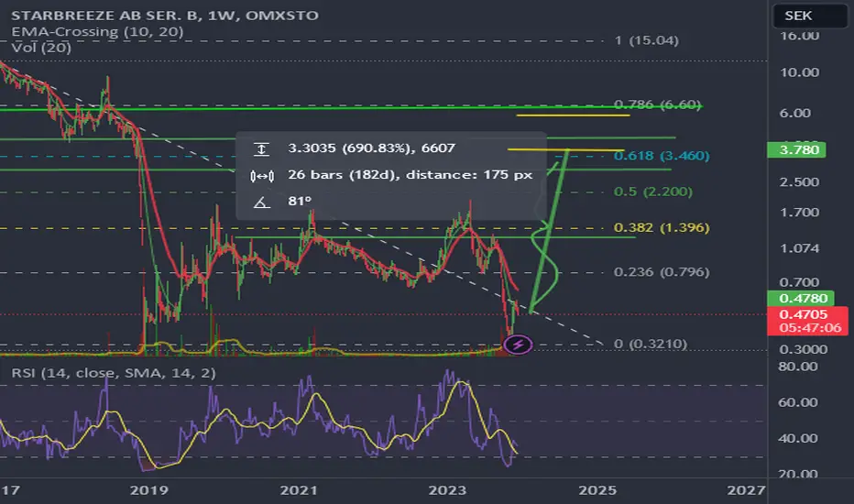Click the 2021 label on time axis

[299, 490]
